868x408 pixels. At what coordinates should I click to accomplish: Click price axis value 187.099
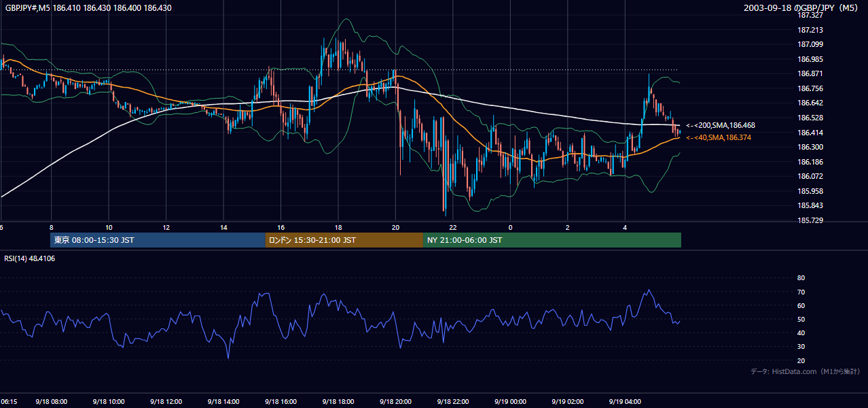810,44
